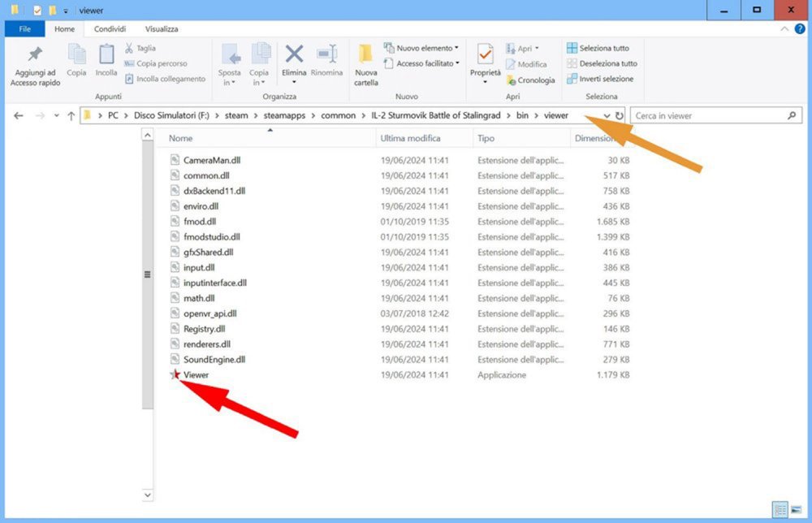Viewport: 812px width, 523px height.
Task: Open recent locations dropdown arrow
Action: tap(57, 116)
